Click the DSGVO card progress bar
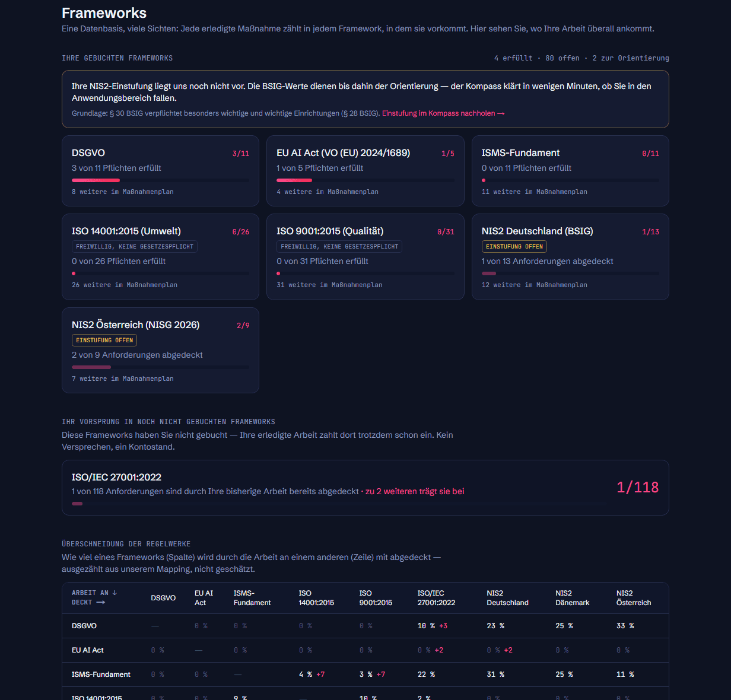 [160, 180]
